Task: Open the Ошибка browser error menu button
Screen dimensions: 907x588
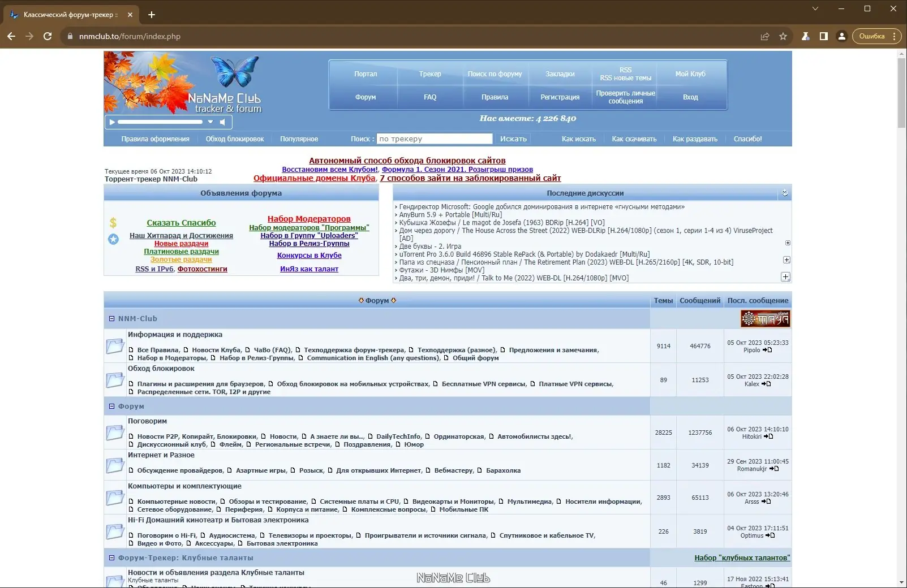Action: pyautogui.click(x=876, y=36)
